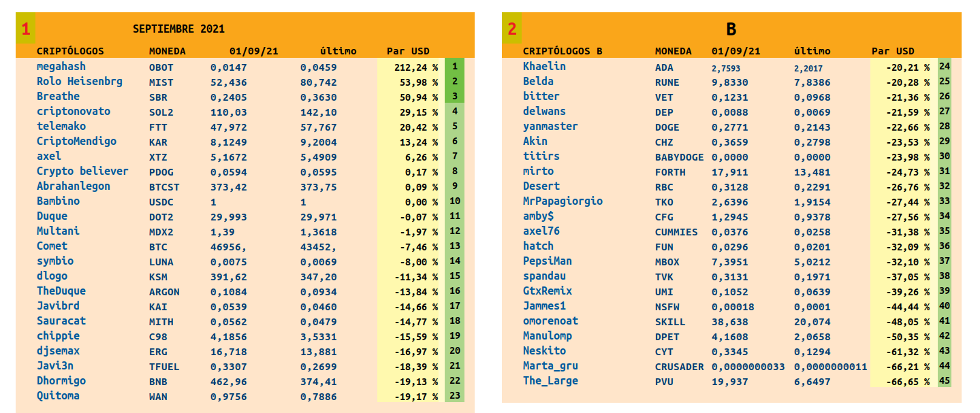Click the CRIPTÓLOGOS B column header
980x413 pixels.
click(x=563, y=51)
